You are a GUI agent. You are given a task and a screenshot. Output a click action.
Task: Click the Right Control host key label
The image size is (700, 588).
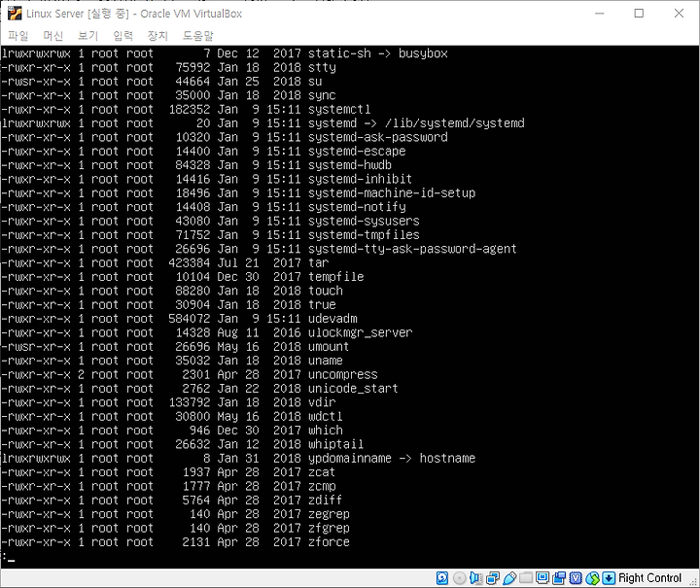coord(649,578)
